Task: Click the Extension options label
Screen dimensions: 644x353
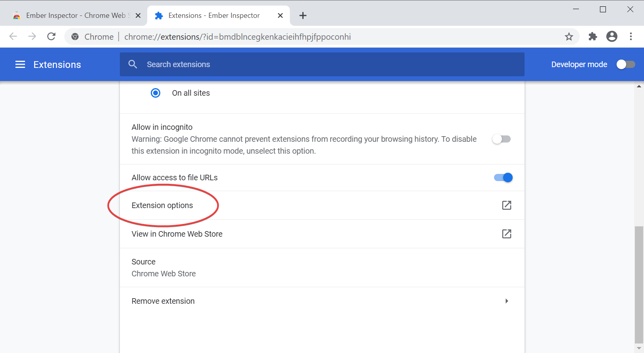Action: click(162, 205)
